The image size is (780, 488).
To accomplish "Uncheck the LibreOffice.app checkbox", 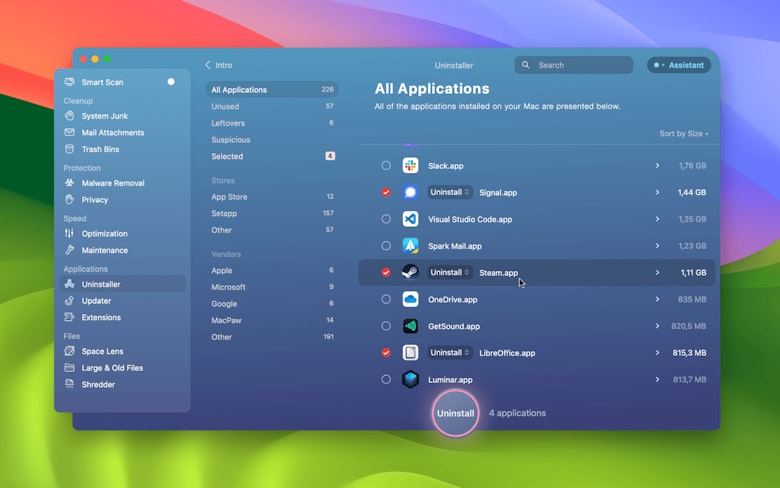I will pyautogui.click(x=386, y=353).
